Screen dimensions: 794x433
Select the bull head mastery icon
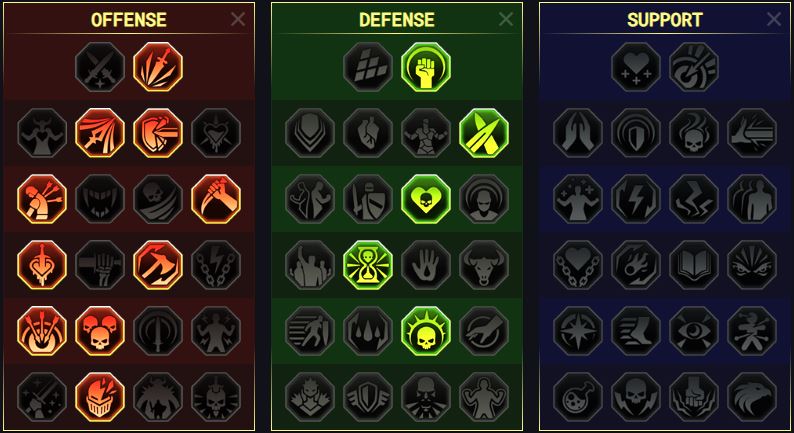point(484,265)
